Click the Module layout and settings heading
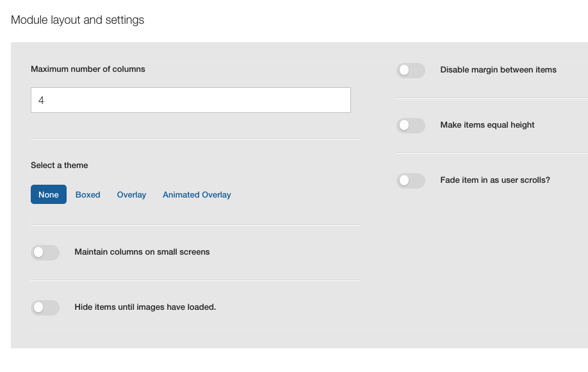588x372 pixels. (78, 20)
